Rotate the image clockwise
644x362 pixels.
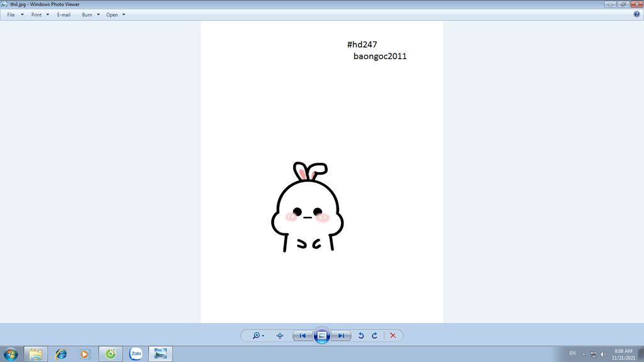[375, 336]
